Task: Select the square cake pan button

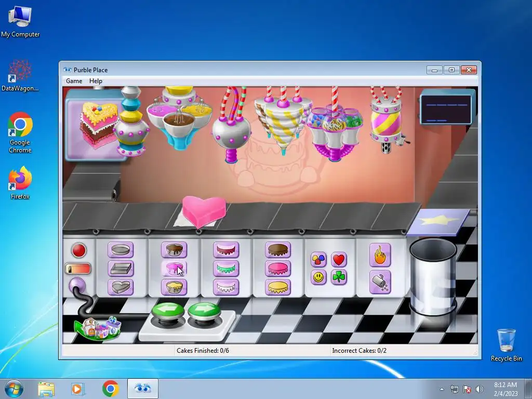Action: 121,269
